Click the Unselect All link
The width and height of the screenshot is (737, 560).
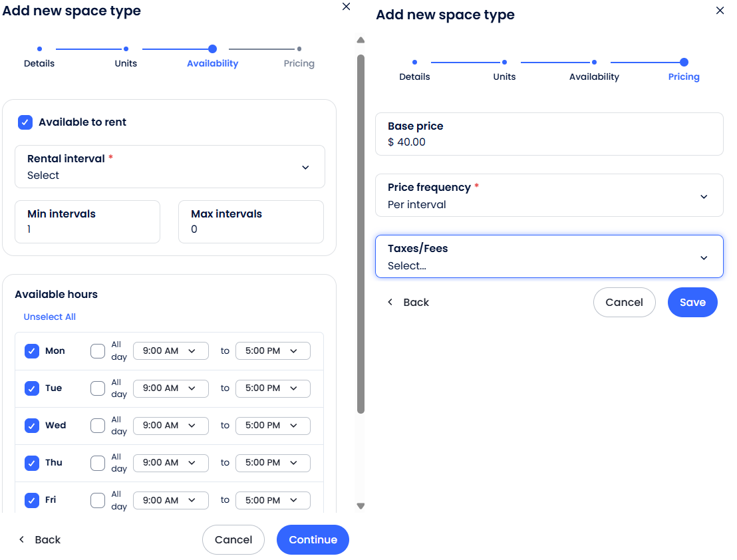(x=50, y=317)
